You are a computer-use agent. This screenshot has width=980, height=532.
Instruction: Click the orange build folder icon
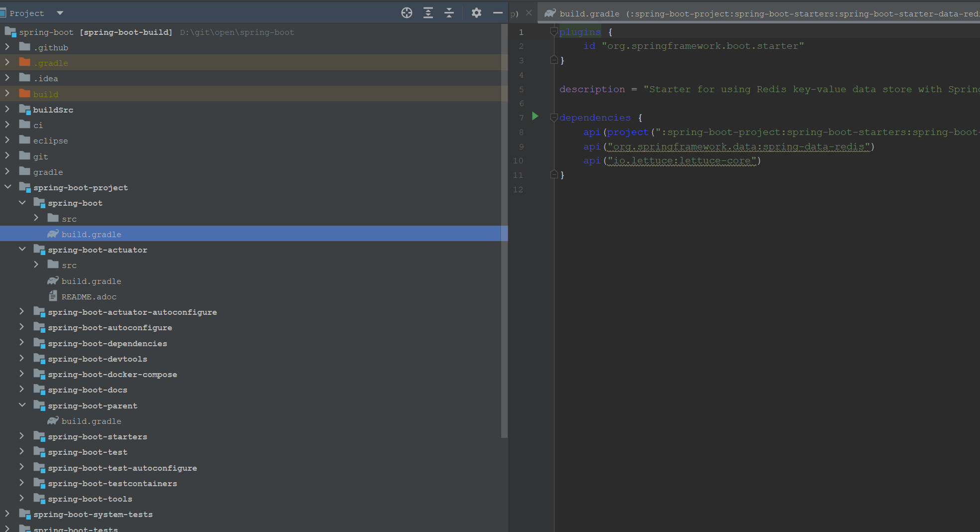pos(24,93)
